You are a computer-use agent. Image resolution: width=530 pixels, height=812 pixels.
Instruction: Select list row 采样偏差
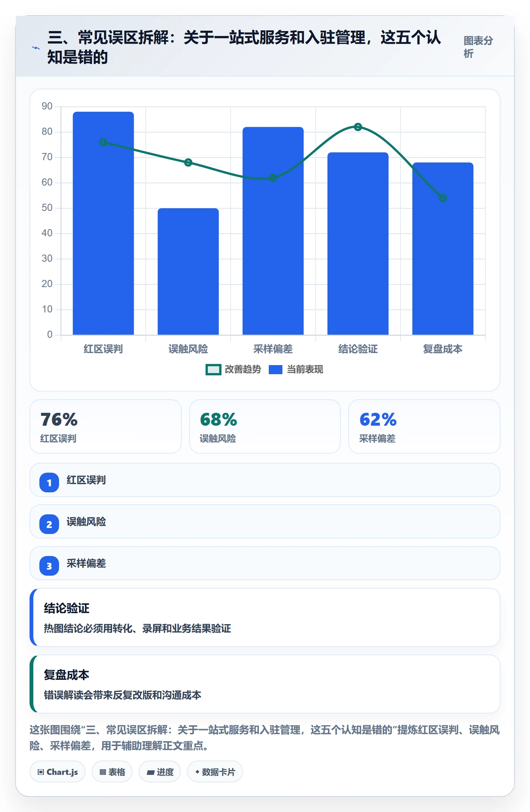tap(265, 563)
